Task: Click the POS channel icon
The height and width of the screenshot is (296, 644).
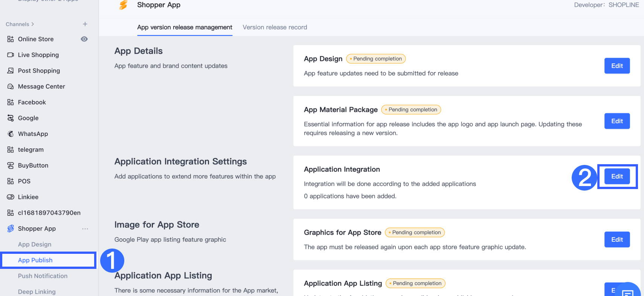Action: (11, 182)
